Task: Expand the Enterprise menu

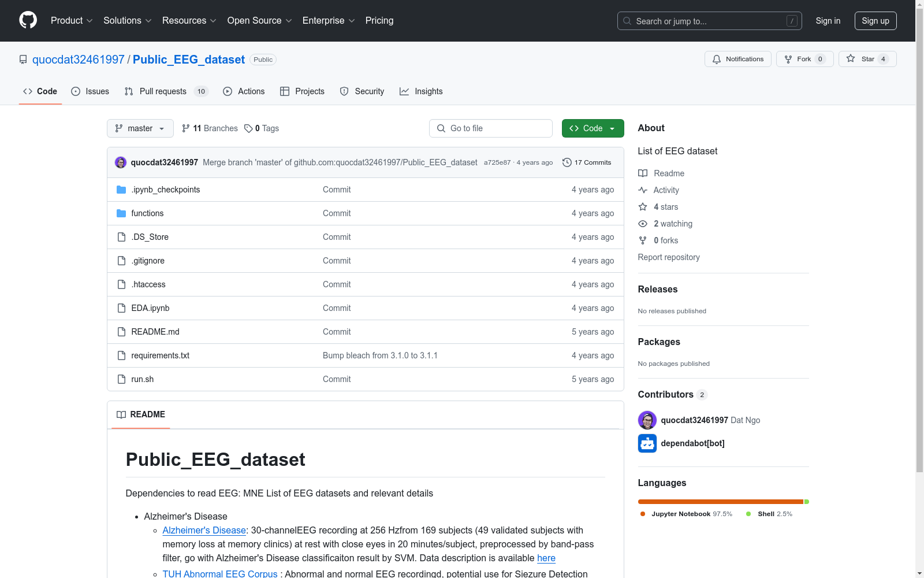Action: pyautogui.click(x=329, y=20)
